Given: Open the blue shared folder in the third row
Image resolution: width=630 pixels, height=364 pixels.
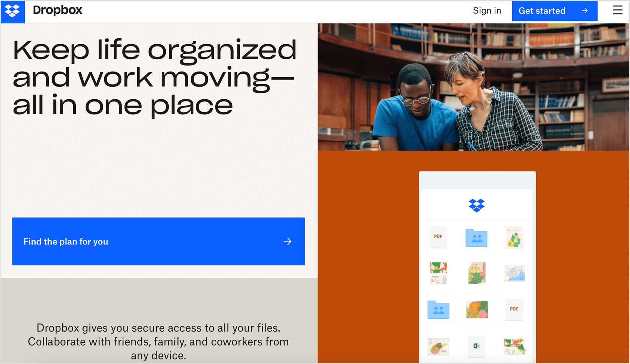Looking at the screenshot, I should pos(438,310).
